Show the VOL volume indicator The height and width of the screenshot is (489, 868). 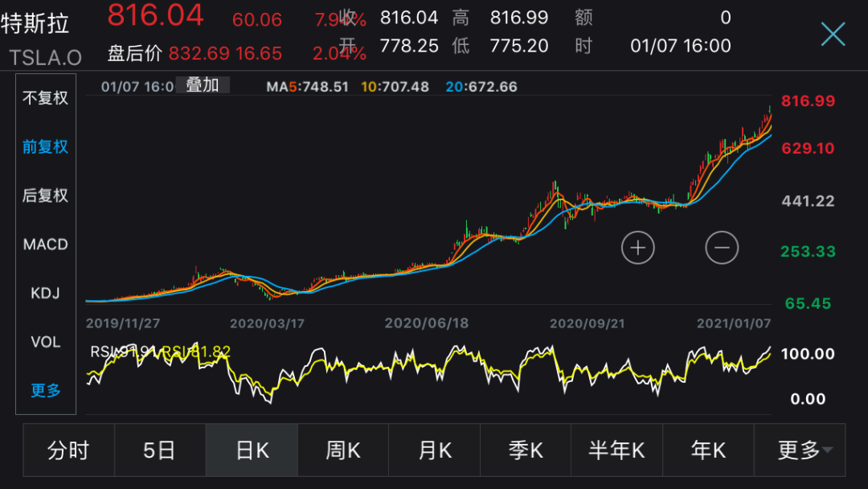click(44, 342)
